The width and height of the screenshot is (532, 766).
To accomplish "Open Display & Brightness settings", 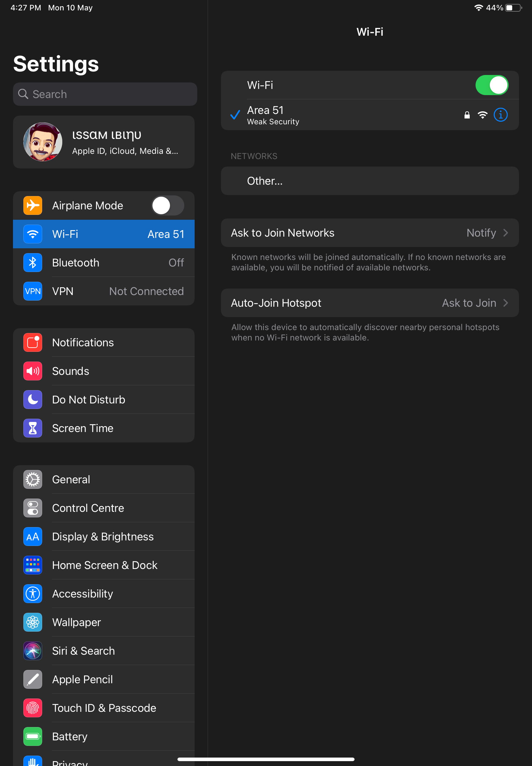I will (x=102, y=537).
